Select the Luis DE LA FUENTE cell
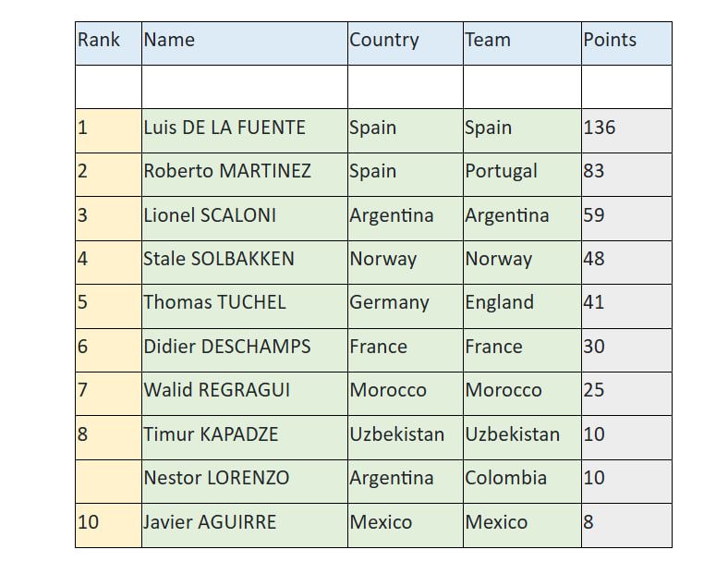The image size is (728, 574). (x=244, y=128)
